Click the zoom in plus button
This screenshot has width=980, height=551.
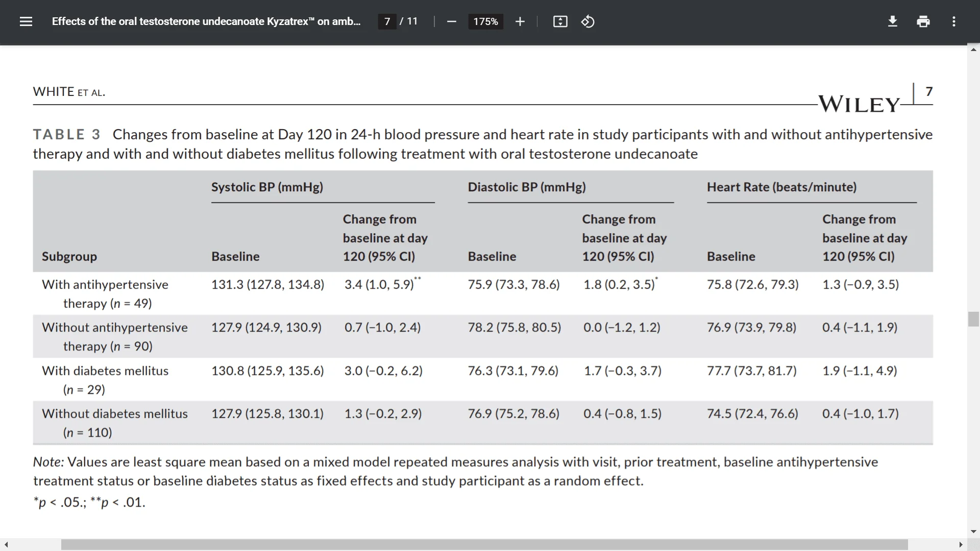point(520,21)
